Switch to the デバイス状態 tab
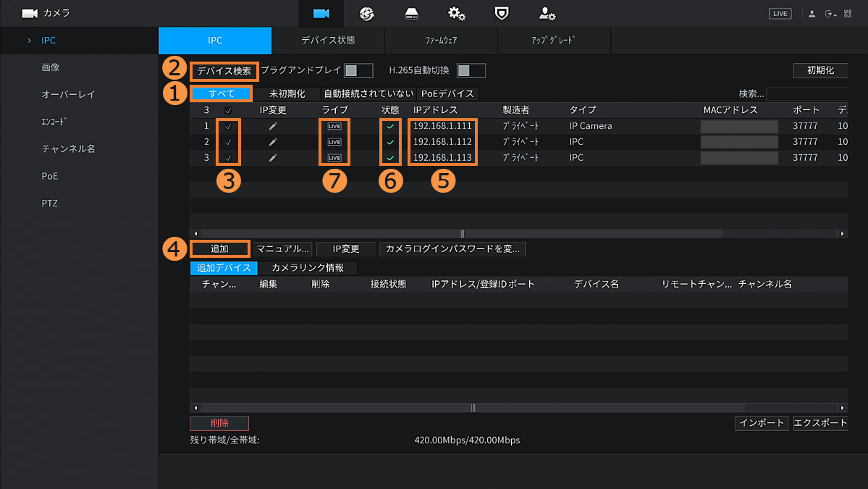The height and width of the screenshot is (489, 868). pos(328,41)
